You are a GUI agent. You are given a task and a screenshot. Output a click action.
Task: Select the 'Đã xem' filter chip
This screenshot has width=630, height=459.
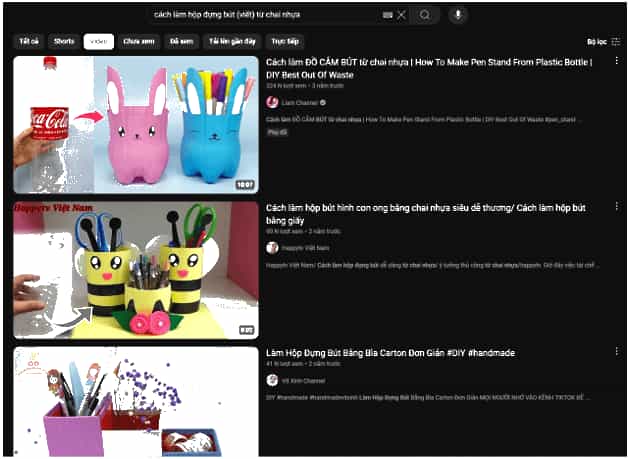coord(181,41)
